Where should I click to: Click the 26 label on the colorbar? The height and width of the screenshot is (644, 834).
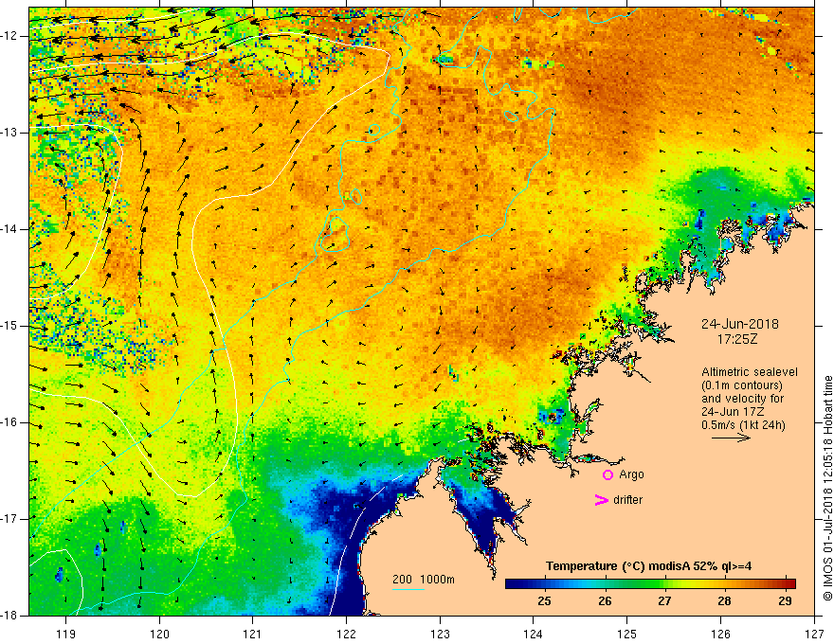(605, 601)
